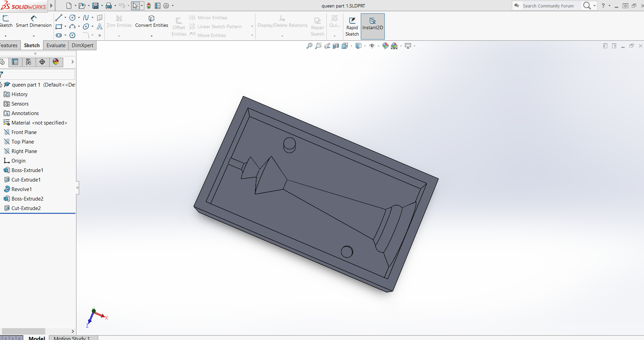Expand the Options gear dropdown
The height and width of the screenshot is (340, 644).
pyautogui.click(x=173, y=6)
